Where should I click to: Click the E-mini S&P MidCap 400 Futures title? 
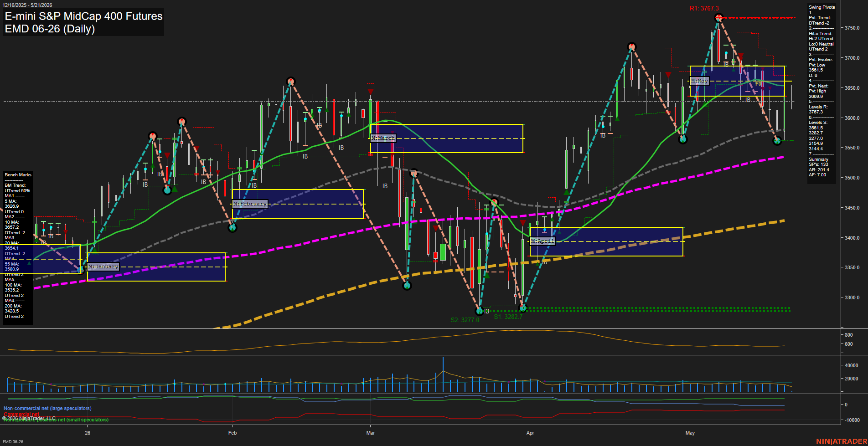coord(83,16)
